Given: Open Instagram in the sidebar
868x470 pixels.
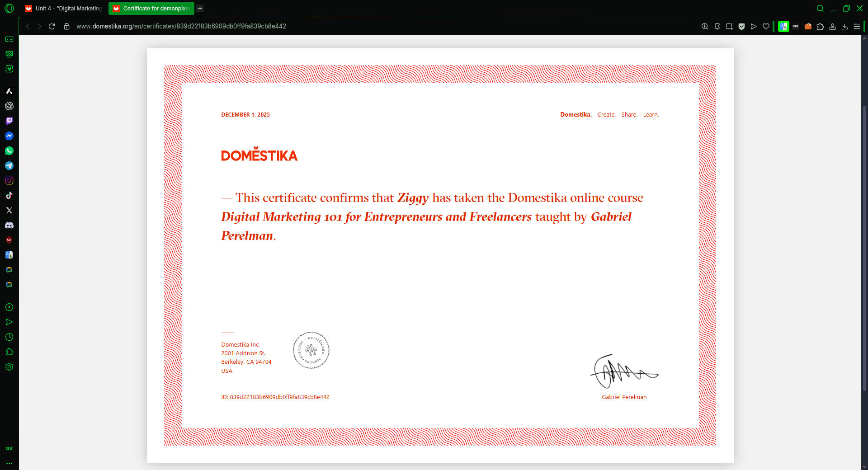Looking at the screenshot, I should click(x=9, y=181).
